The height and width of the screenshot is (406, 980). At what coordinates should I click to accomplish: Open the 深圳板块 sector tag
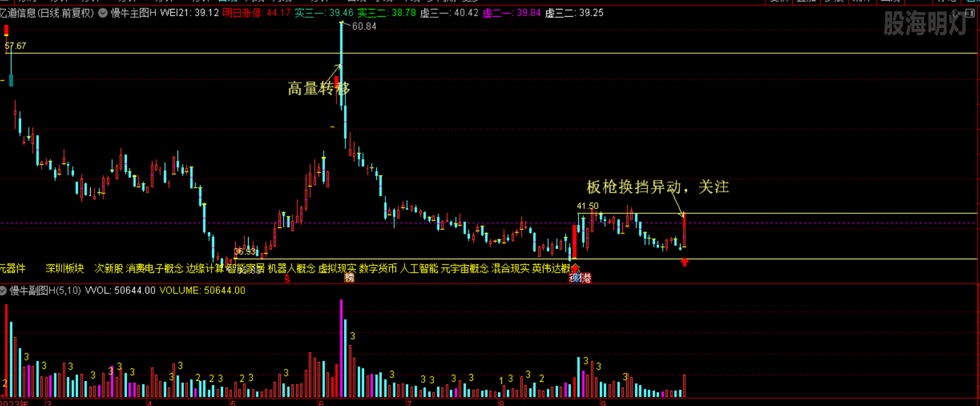(65, 268)
